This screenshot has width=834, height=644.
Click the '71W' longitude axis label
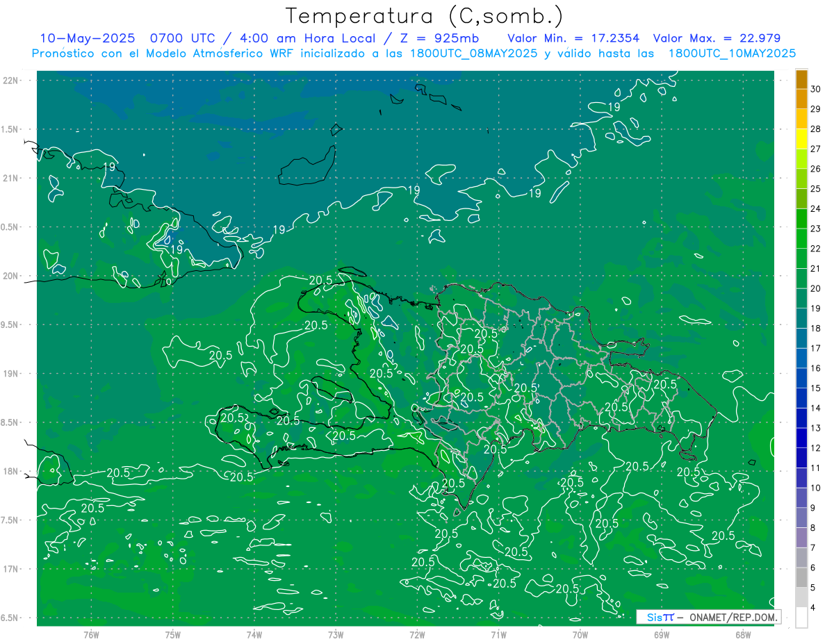tap(498, 635)
